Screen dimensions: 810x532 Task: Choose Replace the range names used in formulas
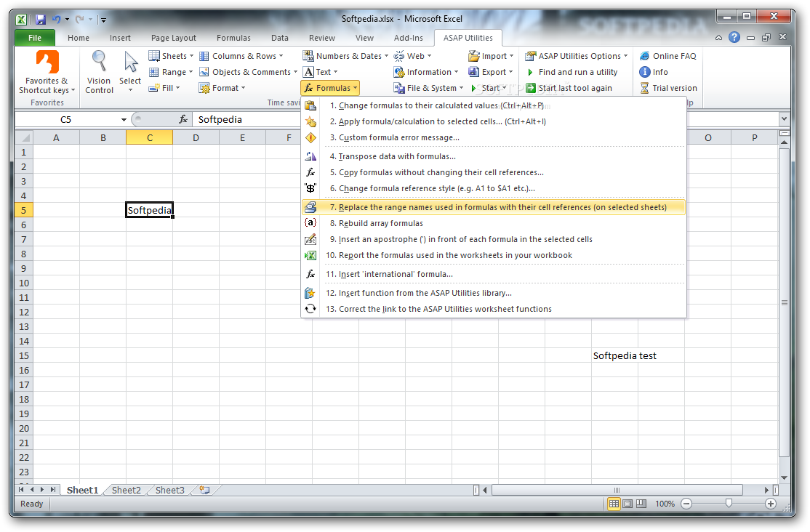point(493,207)
